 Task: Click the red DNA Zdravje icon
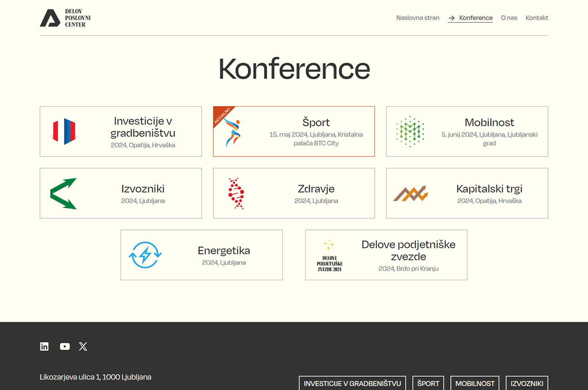pyautogui.click(x=236, y=193)
